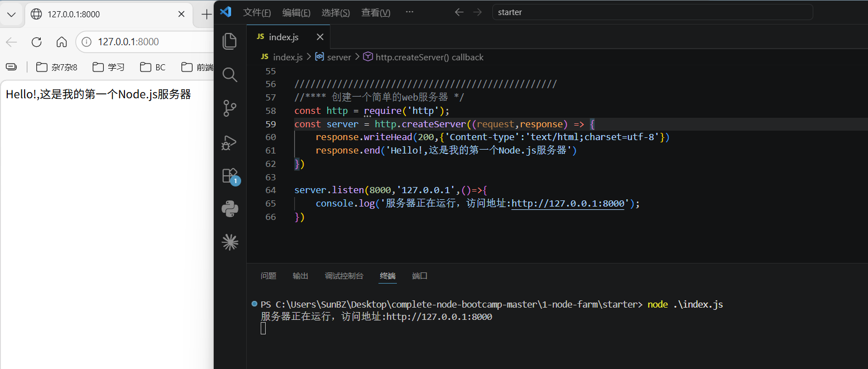Switch to the 端口 panel tab
The width and height of the screenshot is (868, 369).
click(x=420, y=276)
